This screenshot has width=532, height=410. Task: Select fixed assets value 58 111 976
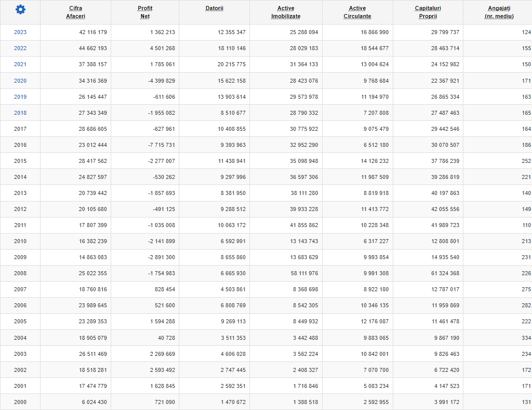pyautogui.click(x=305, y=273)
